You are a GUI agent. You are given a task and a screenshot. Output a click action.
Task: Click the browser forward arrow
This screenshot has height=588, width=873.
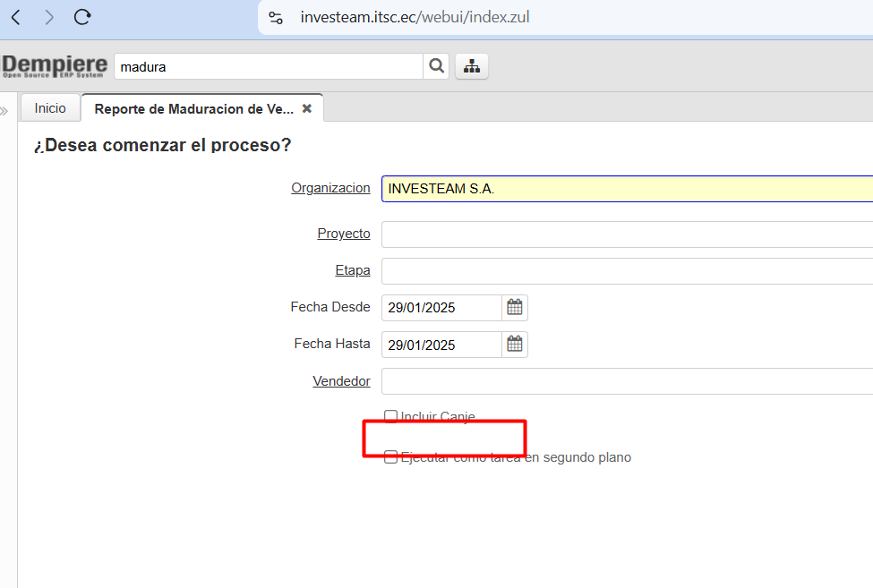(49, 17)
